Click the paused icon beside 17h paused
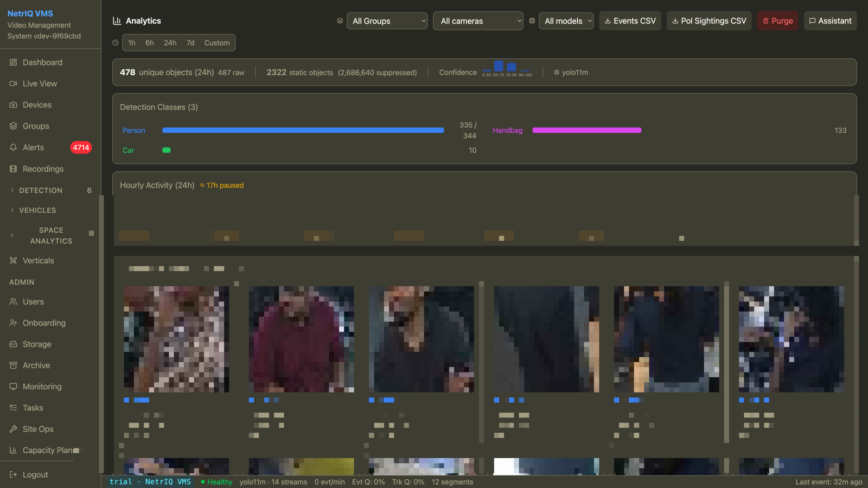Viewport: 868px width, 488px height. (202, 185)
